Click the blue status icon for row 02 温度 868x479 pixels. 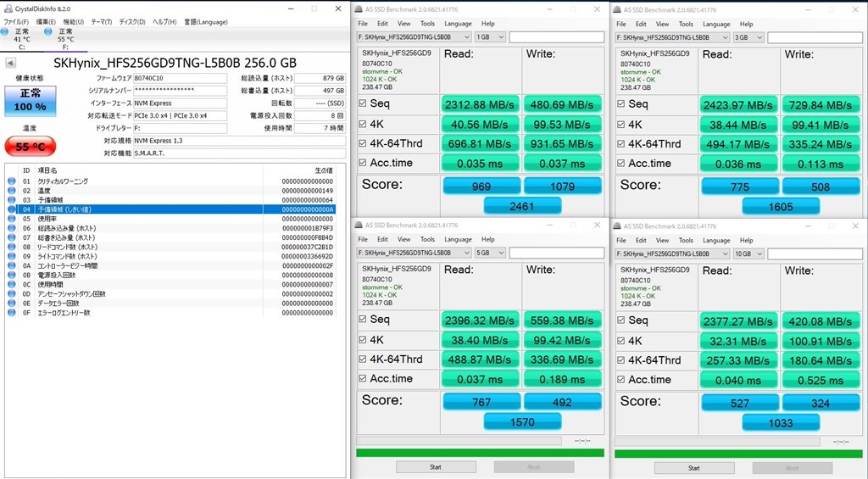(x=12, y=191)
